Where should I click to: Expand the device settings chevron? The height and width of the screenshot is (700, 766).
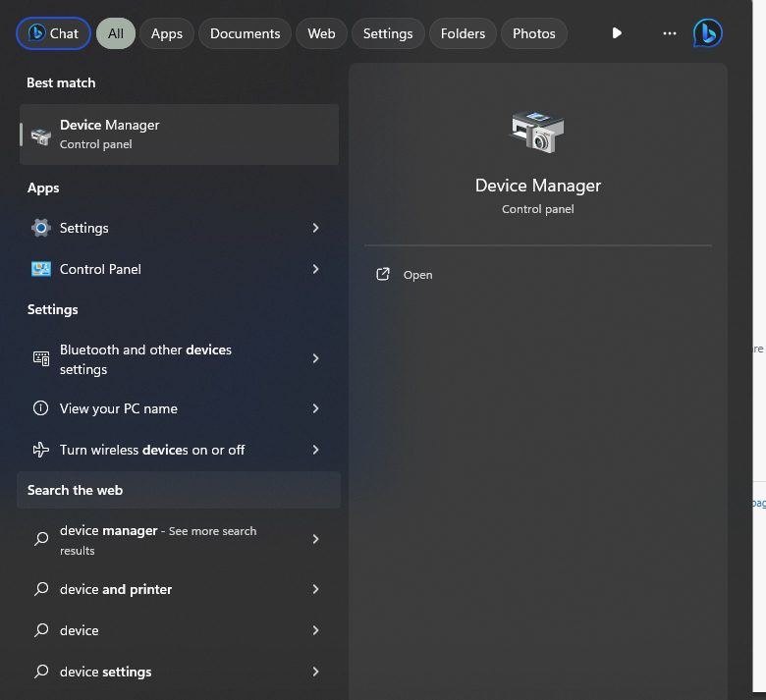[315, 672]
